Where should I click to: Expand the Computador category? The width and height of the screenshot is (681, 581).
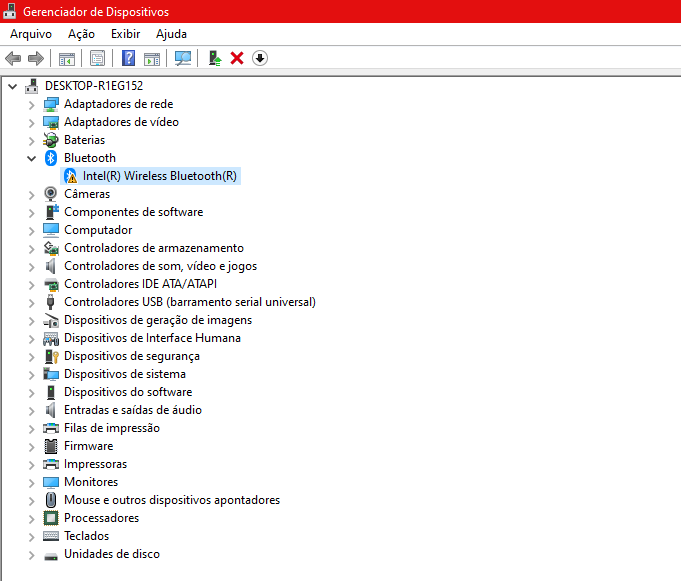tap(31, 231)
